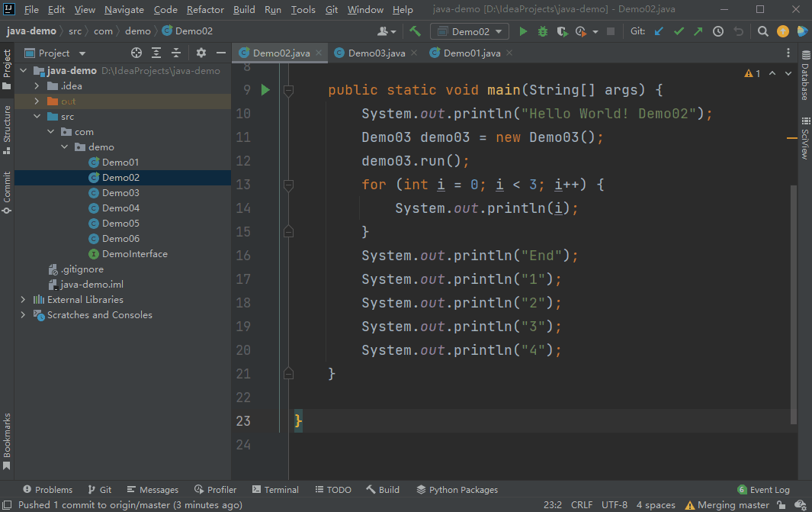Expand the External Libraries node
Viewport: 812px width, 512px height.
pos(24,300)
